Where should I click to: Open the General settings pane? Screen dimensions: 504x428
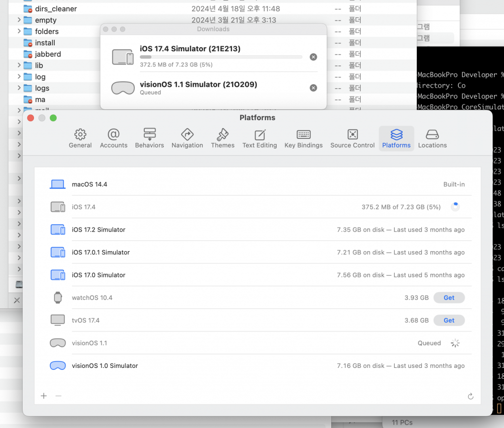pos(80,138)
